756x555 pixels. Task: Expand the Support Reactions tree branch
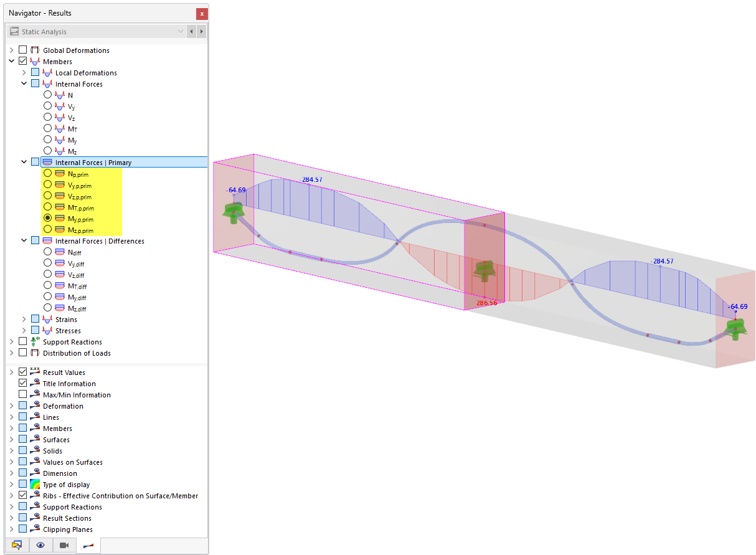(11, 341)
